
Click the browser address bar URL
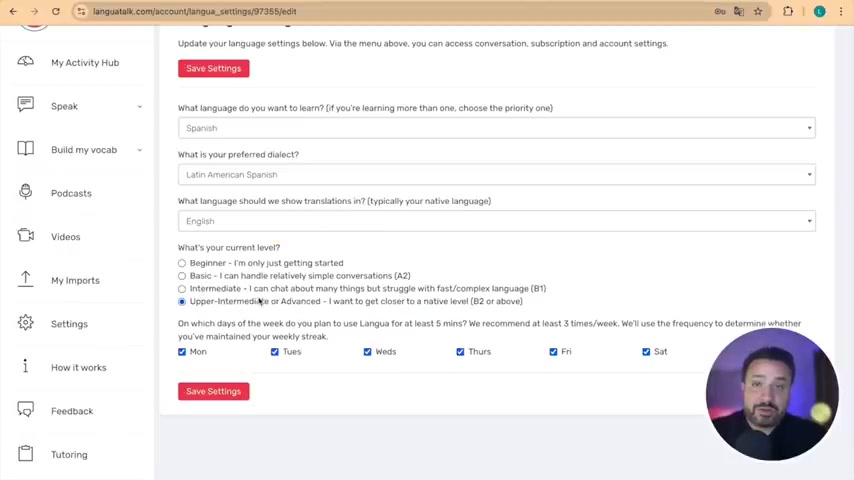point(194,11)
